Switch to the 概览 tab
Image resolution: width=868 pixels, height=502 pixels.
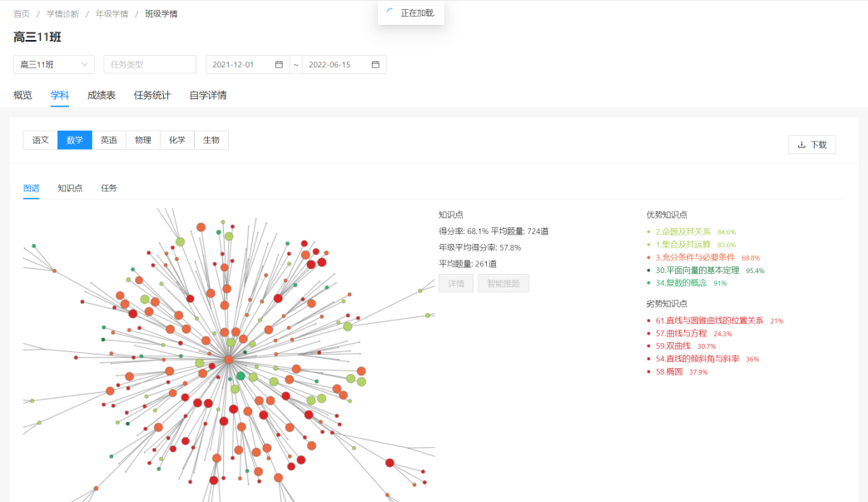(x=22, y=95)
